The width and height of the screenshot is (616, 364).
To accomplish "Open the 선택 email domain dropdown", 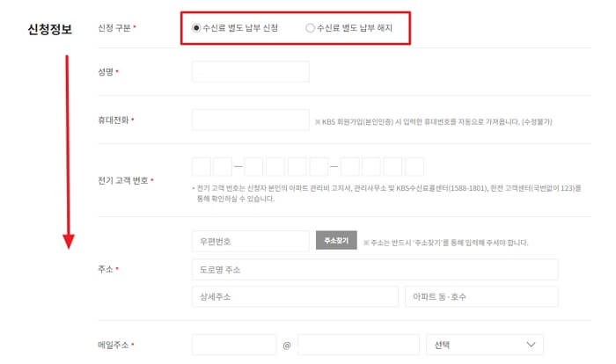I will point(485,345).
